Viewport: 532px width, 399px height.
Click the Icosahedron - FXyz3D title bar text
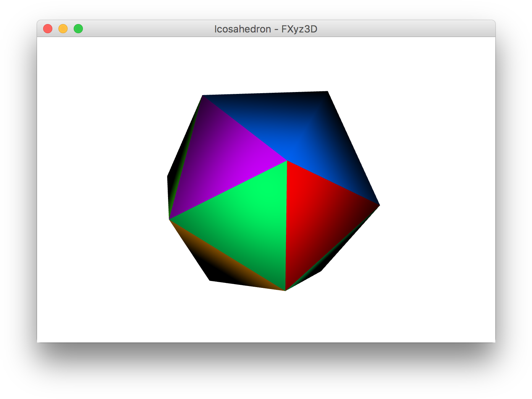266,29
